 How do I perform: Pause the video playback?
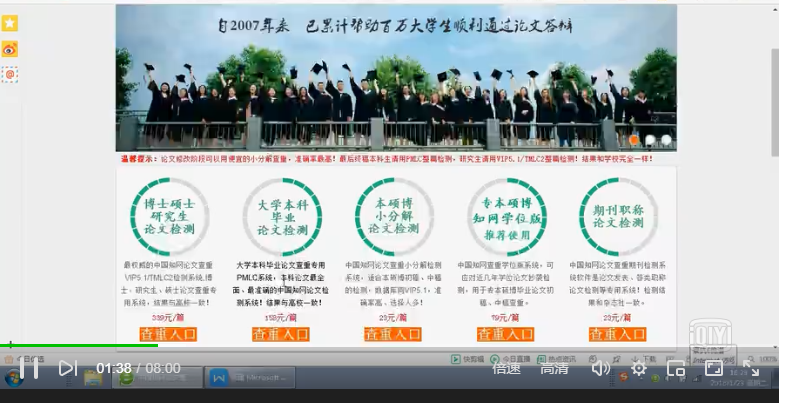[x=29, y=368]
